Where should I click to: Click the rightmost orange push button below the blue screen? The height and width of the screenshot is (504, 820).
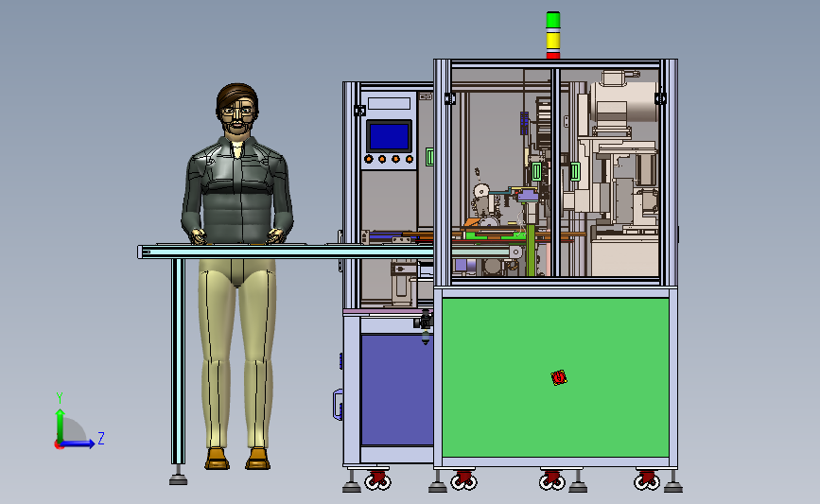[409, 159]
